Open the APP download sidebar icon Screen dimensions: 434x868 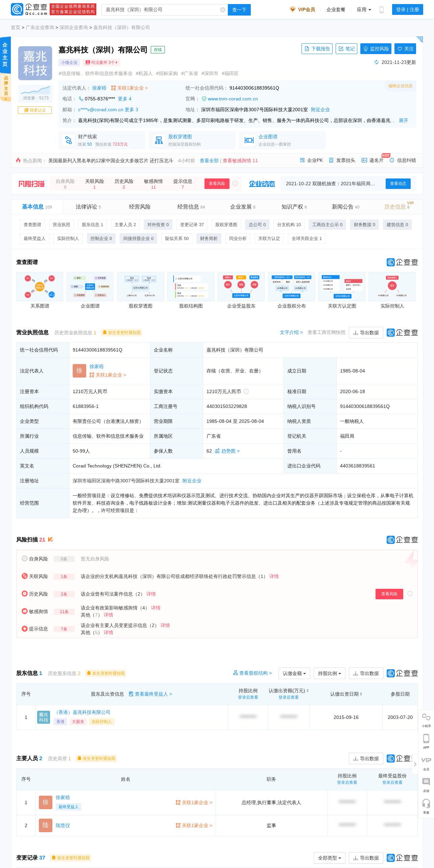tap(426, 741)
